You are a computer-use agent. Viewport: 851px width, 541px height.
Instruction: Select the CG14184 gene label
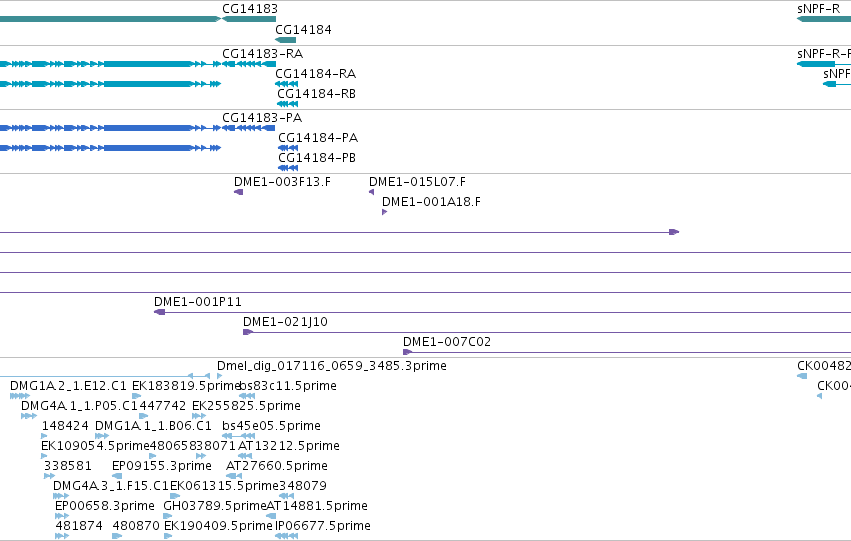click(303, 29)
